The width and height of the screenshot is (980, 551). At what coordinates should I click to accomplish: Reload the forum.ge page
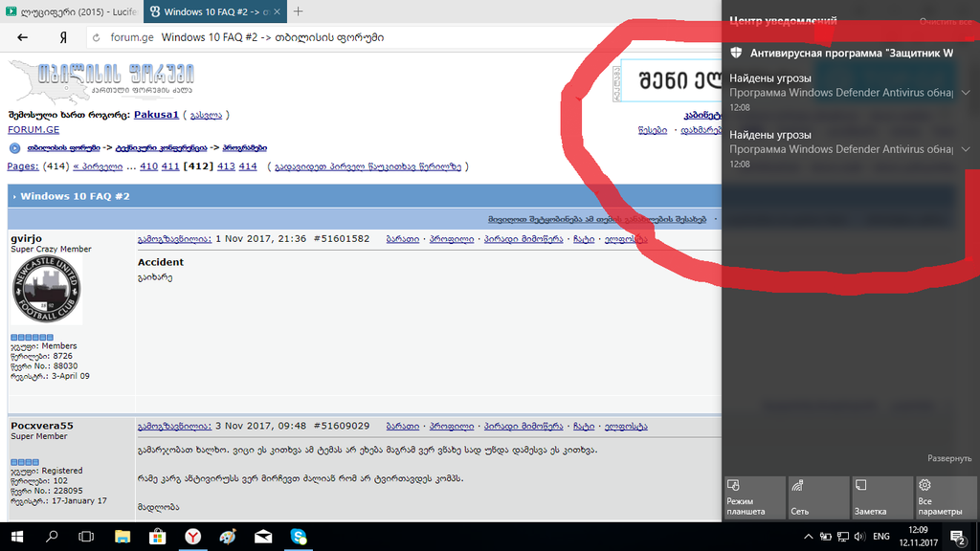[x=97, y=37]
